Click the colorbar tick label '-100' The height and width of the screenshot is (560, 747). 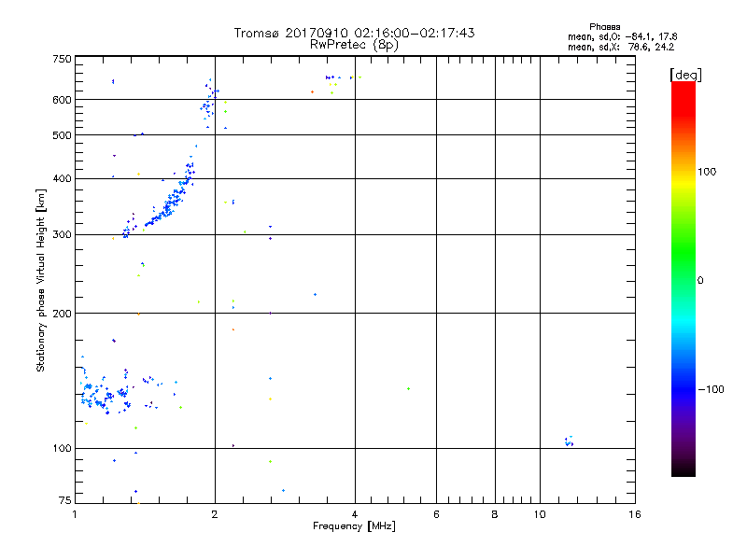(712, 389)
